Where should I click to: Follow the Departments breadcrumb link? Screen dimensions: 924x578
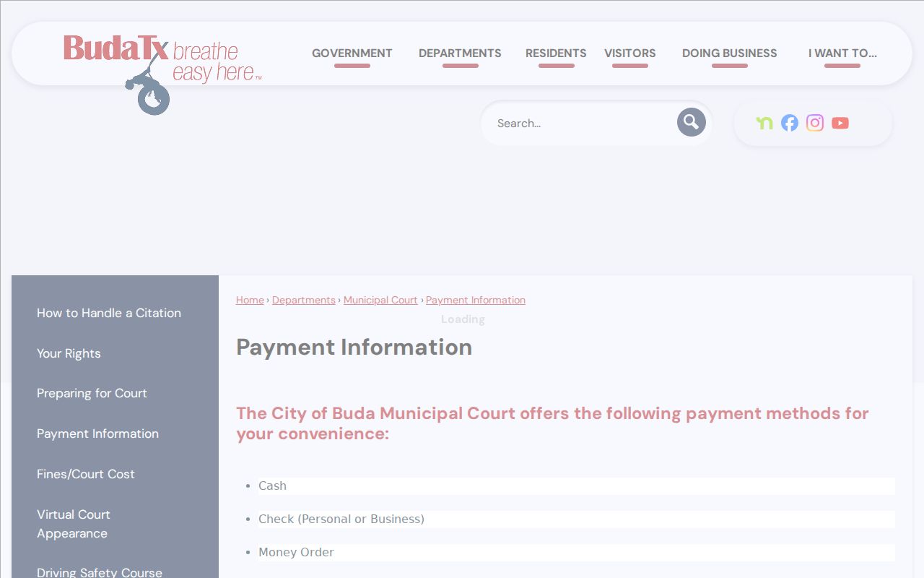[304, 300]
